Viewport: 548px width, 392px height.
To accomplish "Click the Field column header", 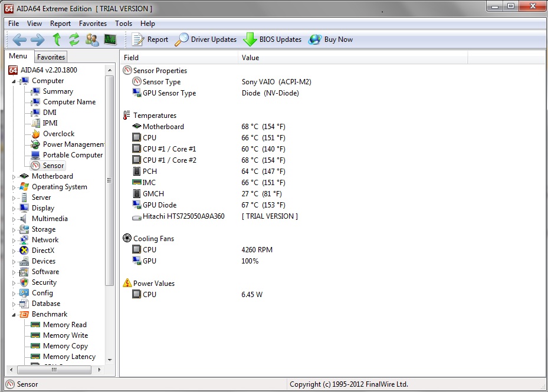I will (x=179, y=58).
